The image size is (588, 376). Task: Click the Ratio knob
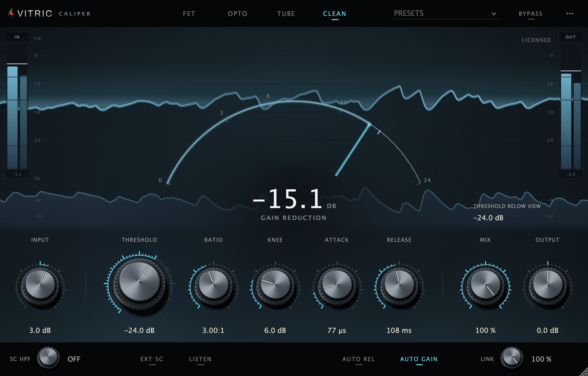pyautogui.click(x=213, y=285)
